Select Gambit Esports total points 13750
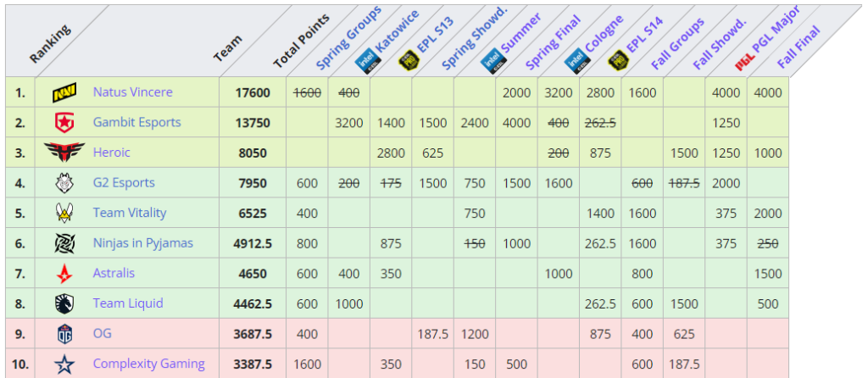 click(x=253, y=122)
